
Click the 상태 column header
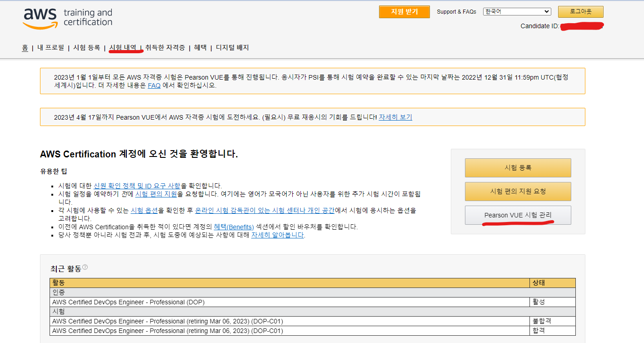tap(553, 283)
